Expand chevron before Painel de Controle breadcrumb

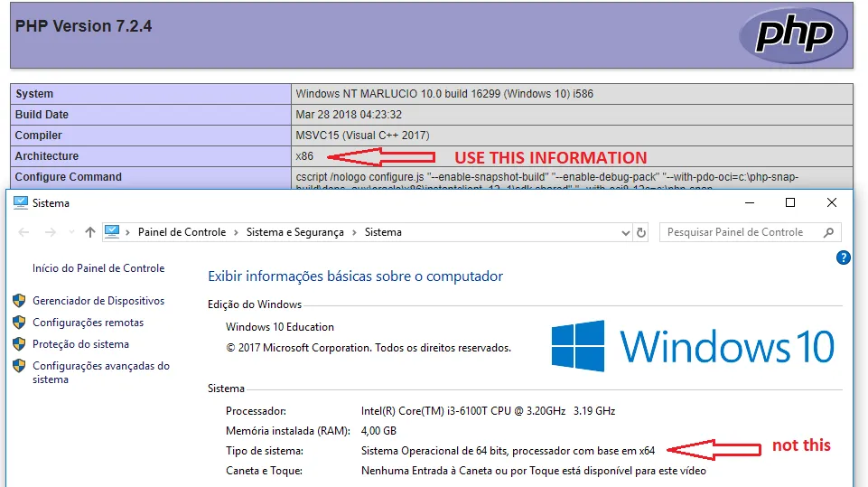[x=127, y=232]
